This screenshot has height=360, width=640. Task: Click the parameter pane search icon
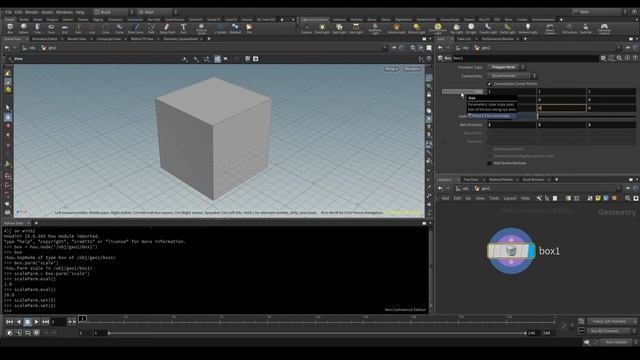click(619, 58)
